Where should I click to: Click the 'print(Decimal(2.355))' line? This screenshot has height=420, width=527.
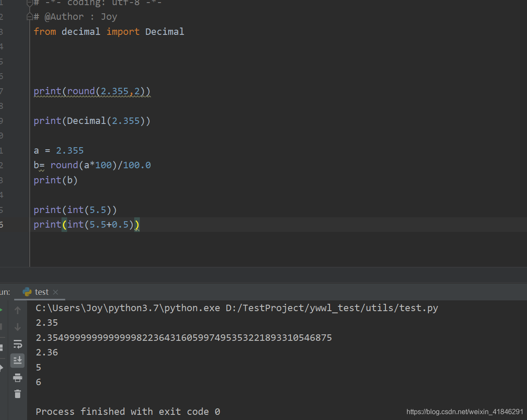pos(92,121)
